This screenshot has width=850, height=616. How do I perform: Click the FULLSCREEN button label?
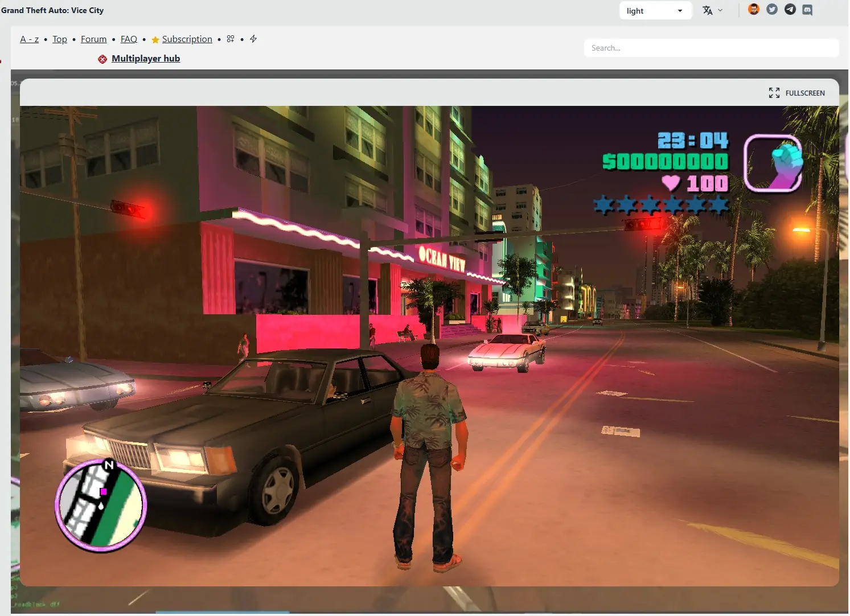click(x=804, y=93)
